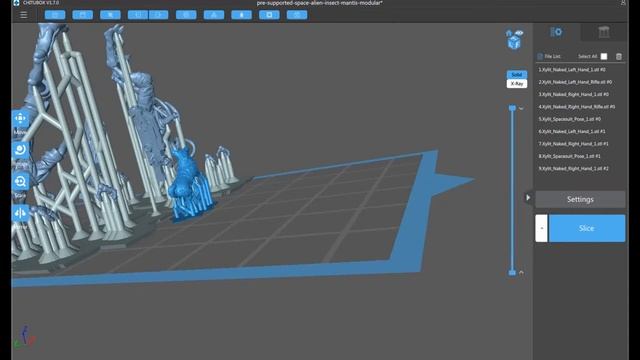Viewport: 640px width, 360px height.
Task: Click the up chevron beside slider bottom
Action: (521, 273)
